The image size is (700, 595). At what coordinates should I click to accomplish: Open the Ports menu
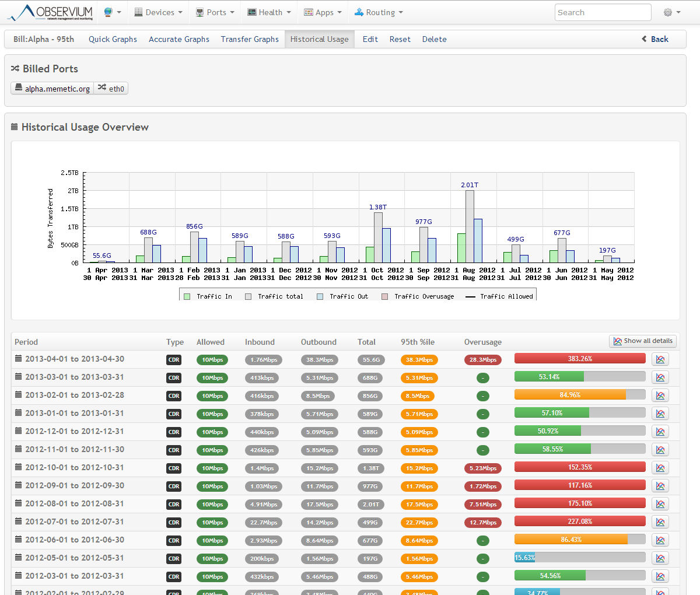(215, 12)
